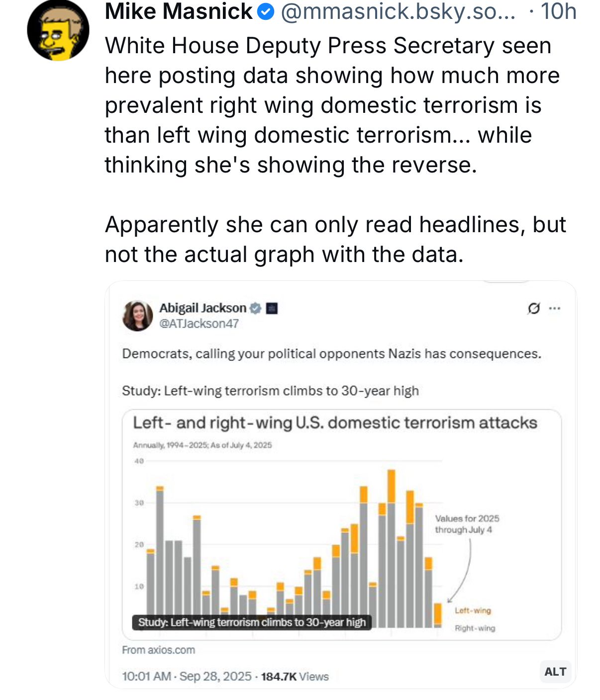Open Mike Masnick's profile avatar
The image size is (600, 700).
pyautogui.click(x=58, y=30)
